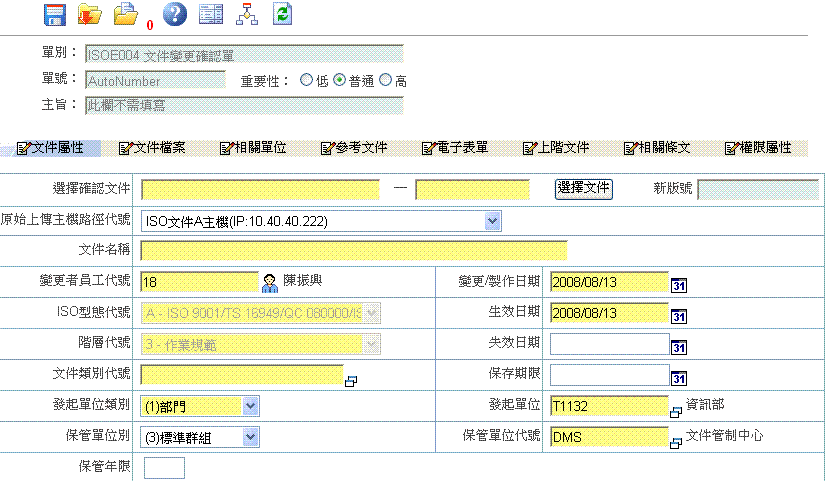Click the help question mark icon
Screen dimensions: 831x481
pos(174,14)
